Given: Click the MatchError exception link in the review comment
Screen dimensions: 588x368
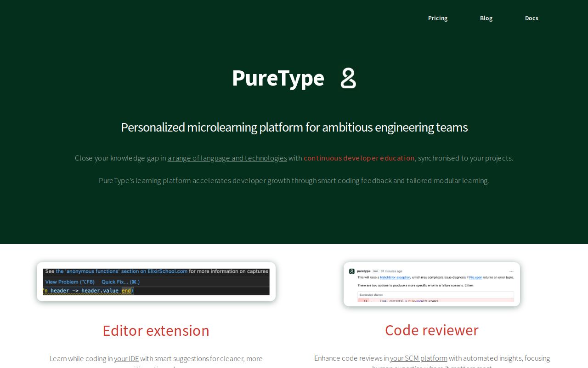Looking at the screenshot, I should point(395,277).
